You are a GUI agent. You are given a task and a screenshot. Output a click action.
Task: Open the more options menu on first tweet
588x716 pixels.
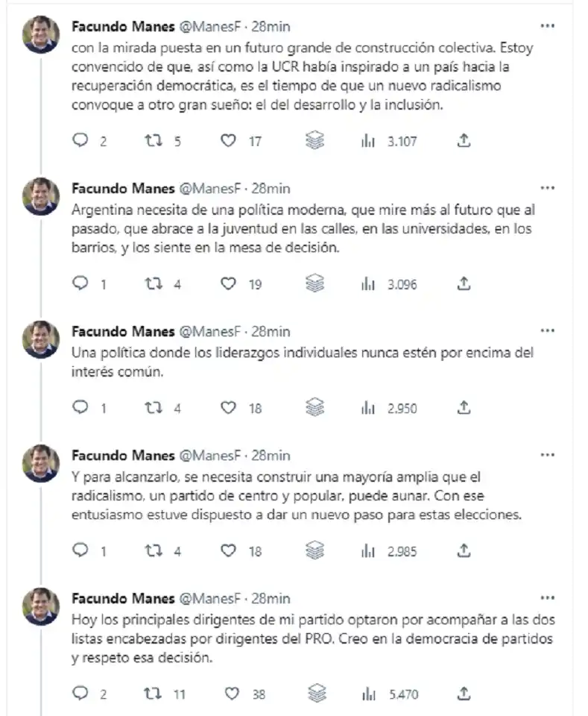548,24
